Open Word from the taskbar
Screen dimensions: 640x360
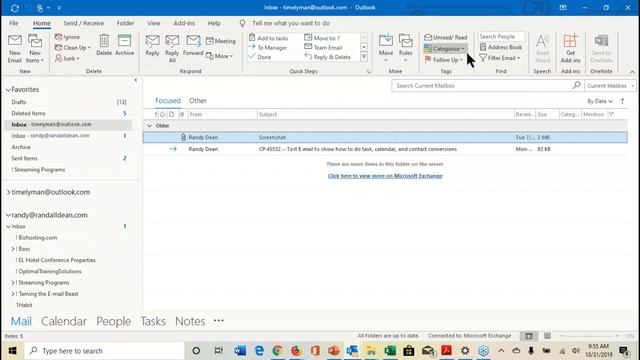[240, 351]
